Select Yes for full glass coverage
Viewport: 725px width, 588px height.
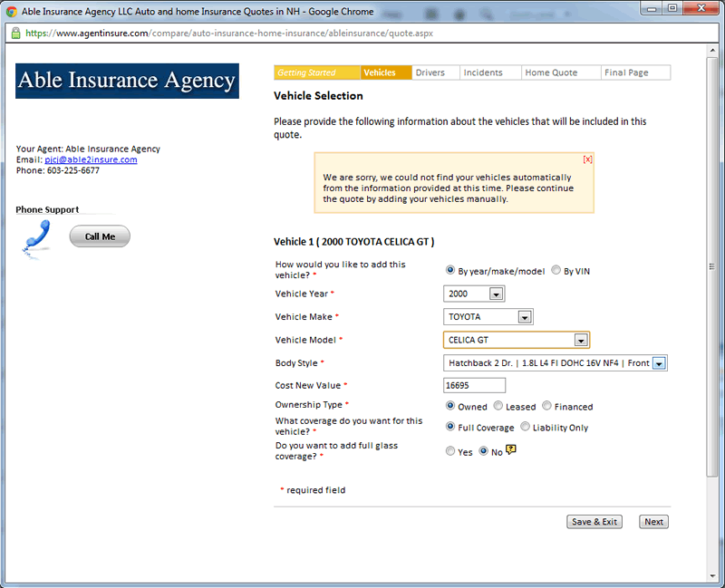coord(450,451)
